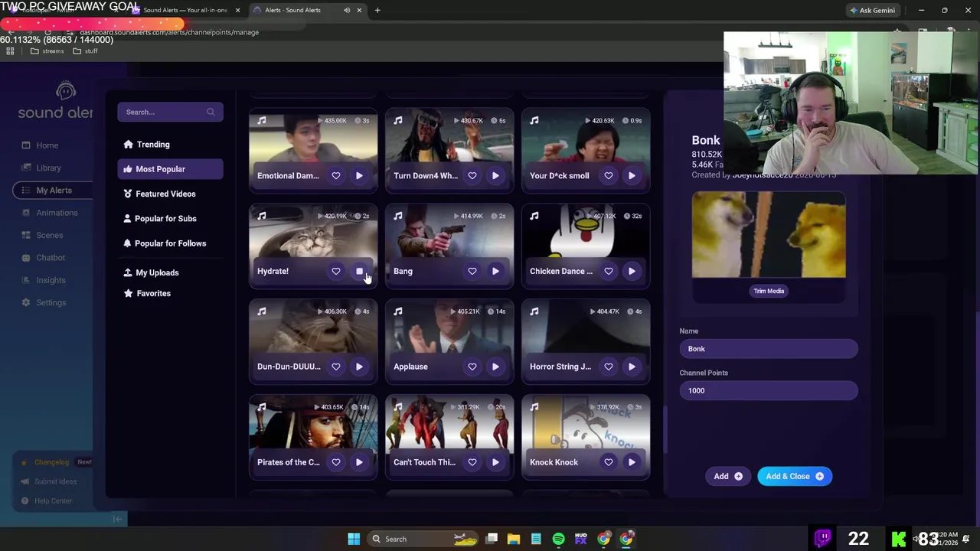Favorite the Turn Down4 What sound
The image size is (980, 551).
click(472, 176)
